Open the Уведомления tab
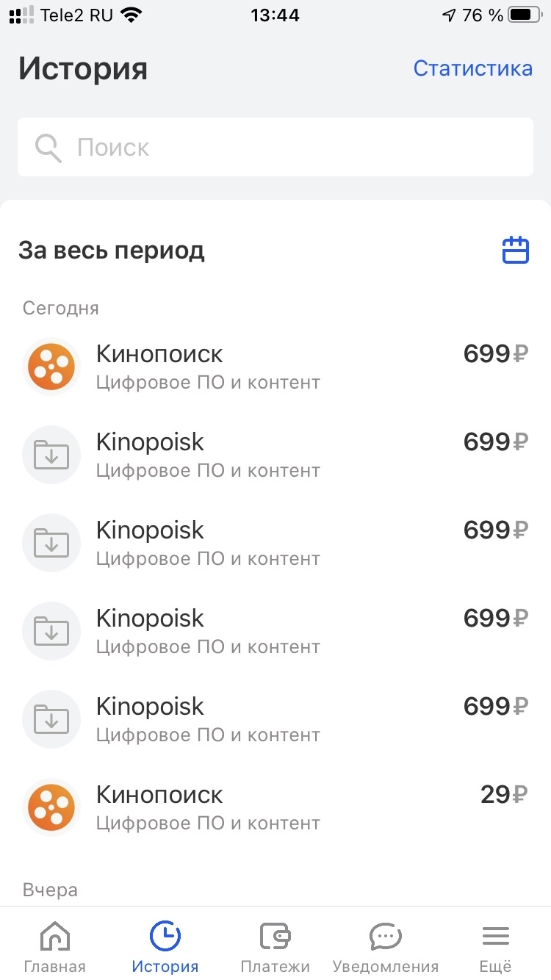Image resolution: width=551 pixels, height=980 pixels. coord(386,948)
